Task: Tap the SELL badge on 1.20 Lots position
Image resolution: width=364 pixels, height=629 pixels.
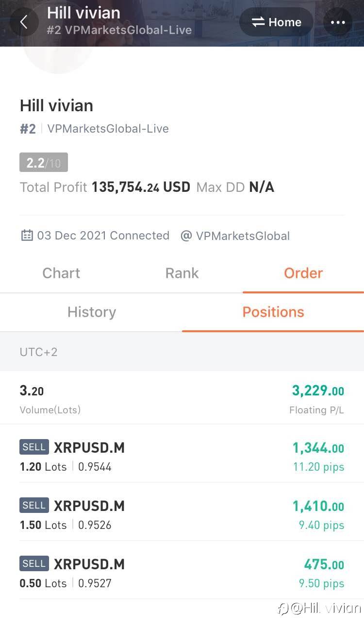Action: tap(34, 447)
